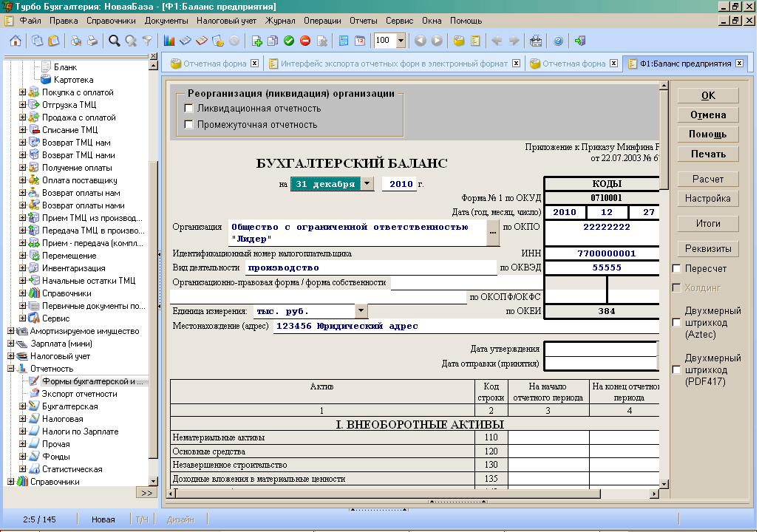The image size is (759, 532).
Task: Click the year field showing 2010
Action: (399, 184)
